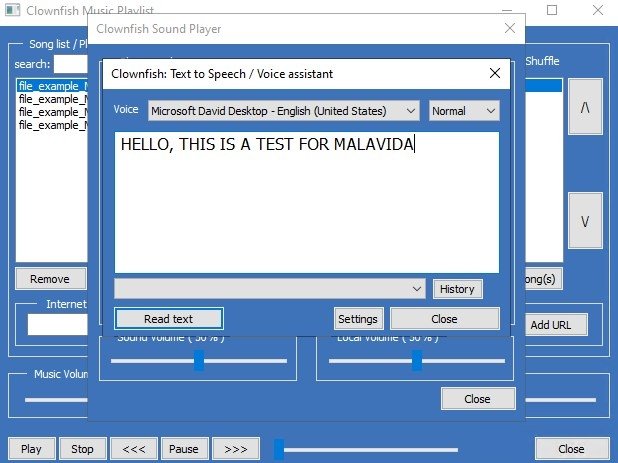
Task: Move song up with the /\ button
Action: (585, 107)
